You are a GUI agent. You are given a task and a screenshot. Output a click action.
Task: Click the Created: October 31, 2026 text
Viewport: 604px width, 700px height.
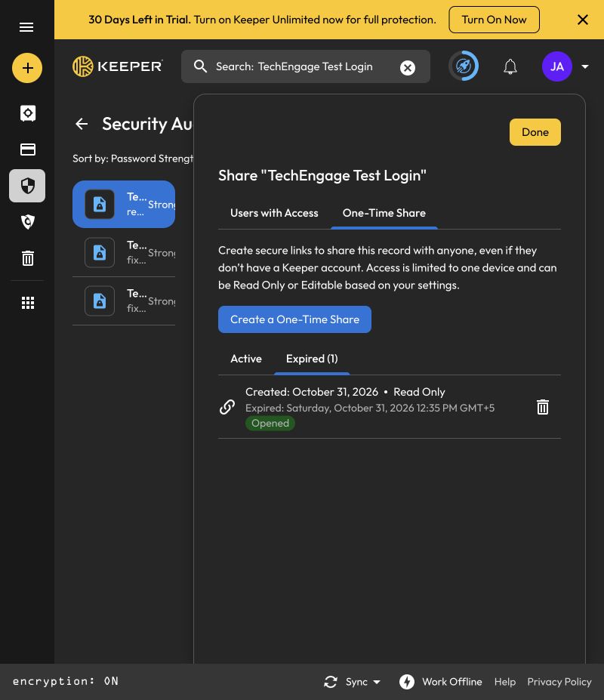(312, 392)
